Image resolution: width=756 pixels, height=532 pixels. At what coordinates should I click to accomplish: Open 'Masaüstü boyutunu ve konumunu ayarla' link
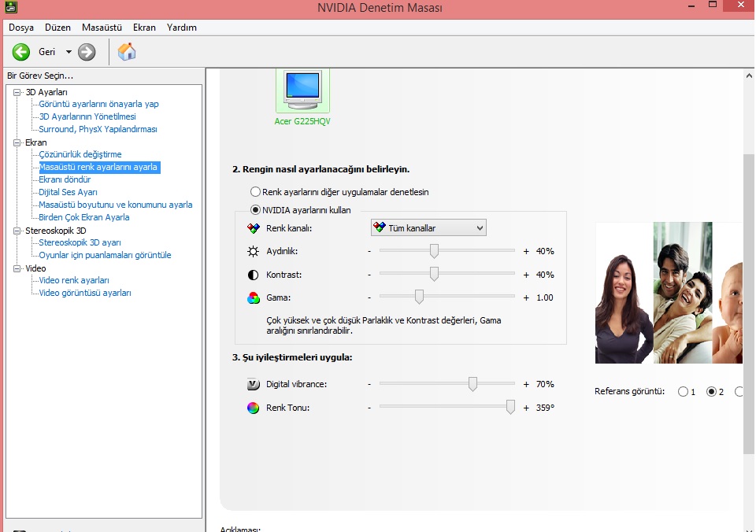(115, 205)
